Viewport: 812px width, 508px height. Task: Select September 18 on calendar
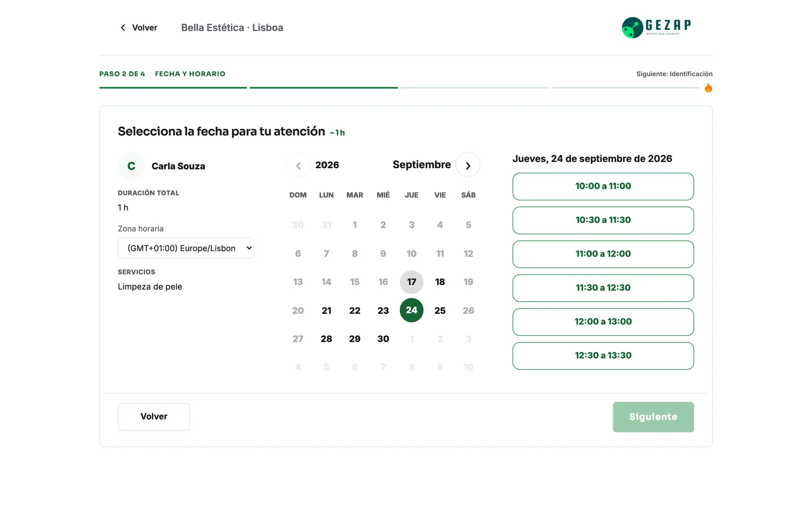click(440, 282)
